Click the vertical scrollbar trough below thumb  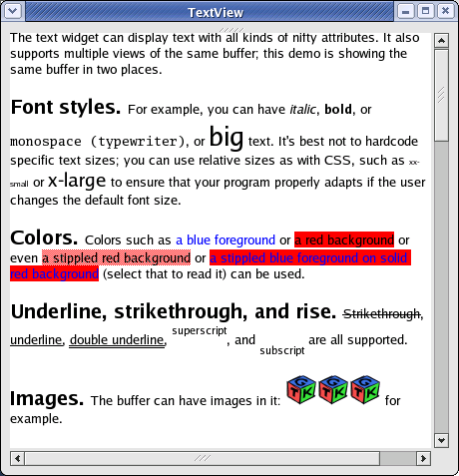point(441,287)
